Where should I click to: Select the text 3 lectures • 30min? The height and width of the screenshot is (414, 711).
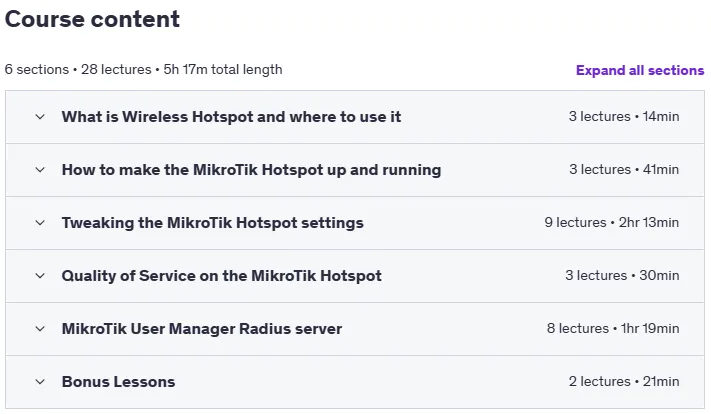coord(622,275)
